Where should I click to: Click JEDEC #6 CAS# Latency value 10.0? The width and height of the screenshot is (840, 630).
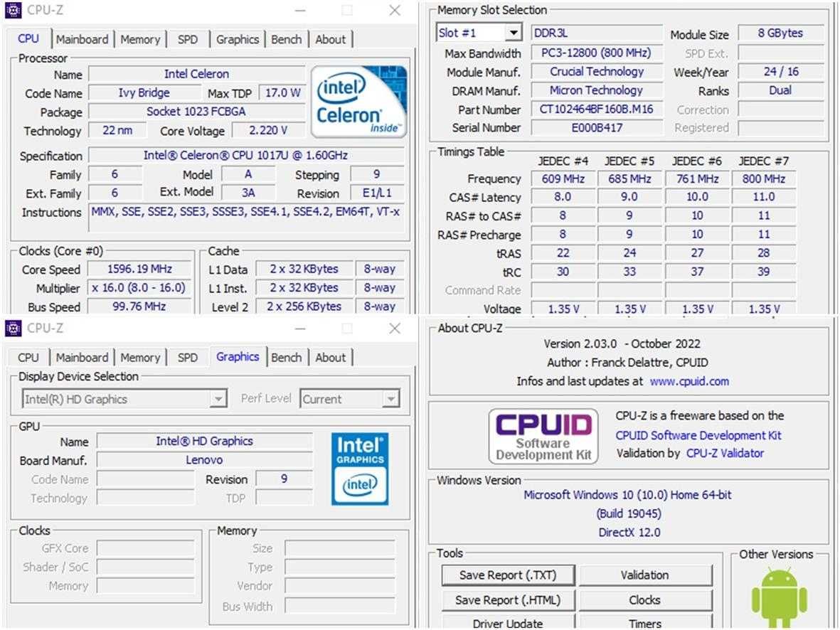point(697,196)
